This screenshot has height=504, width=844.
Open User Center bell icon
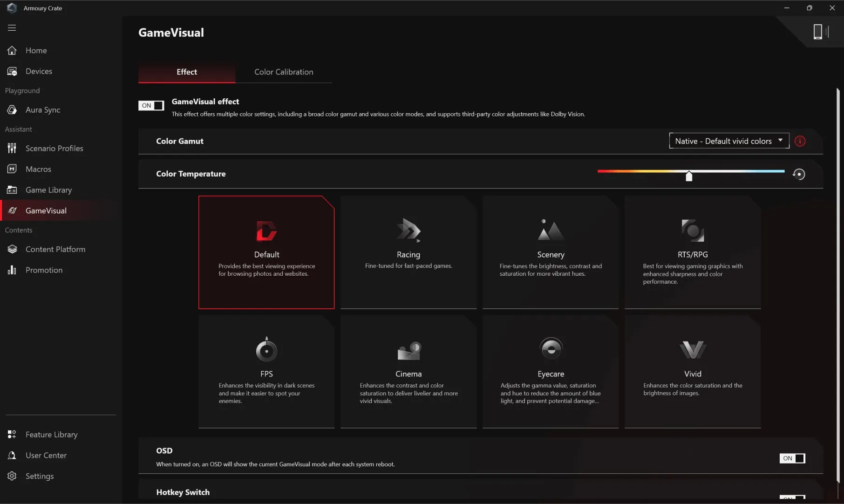point(12,455)
